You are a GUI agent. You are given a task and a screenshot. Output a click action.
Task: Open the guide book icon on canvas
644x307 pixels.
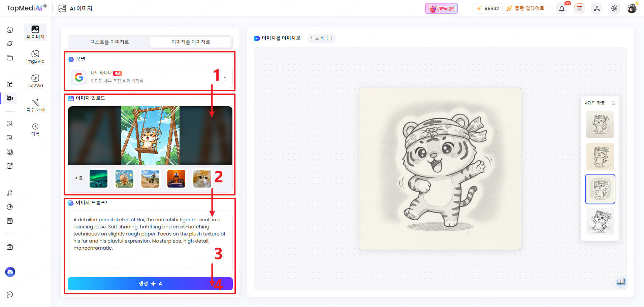[x=620, y=281]
